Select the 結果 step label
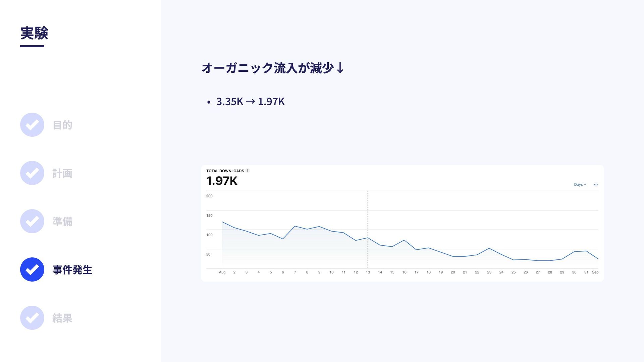This screenshot has height=362, width=644. (x=62, y=318)
